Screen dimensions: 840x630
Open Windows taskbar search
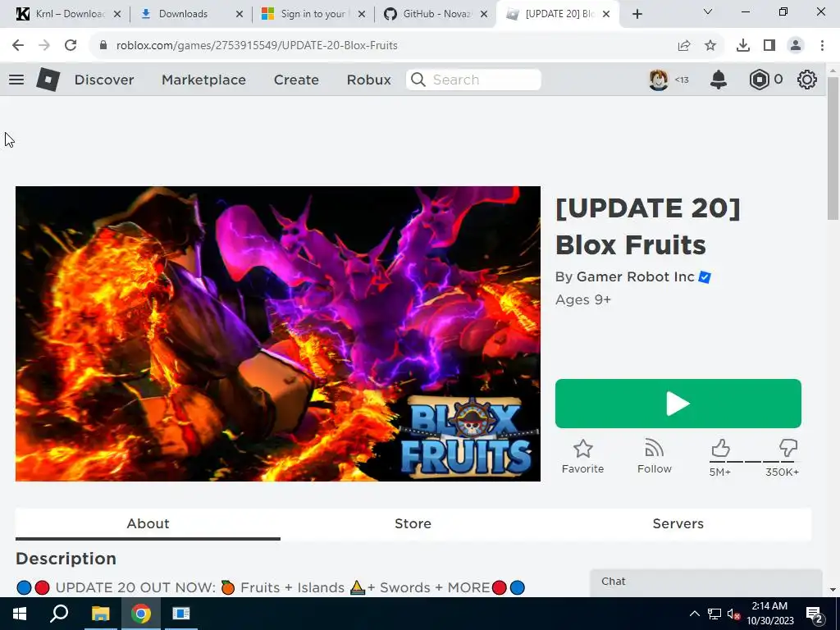[59, 614]
